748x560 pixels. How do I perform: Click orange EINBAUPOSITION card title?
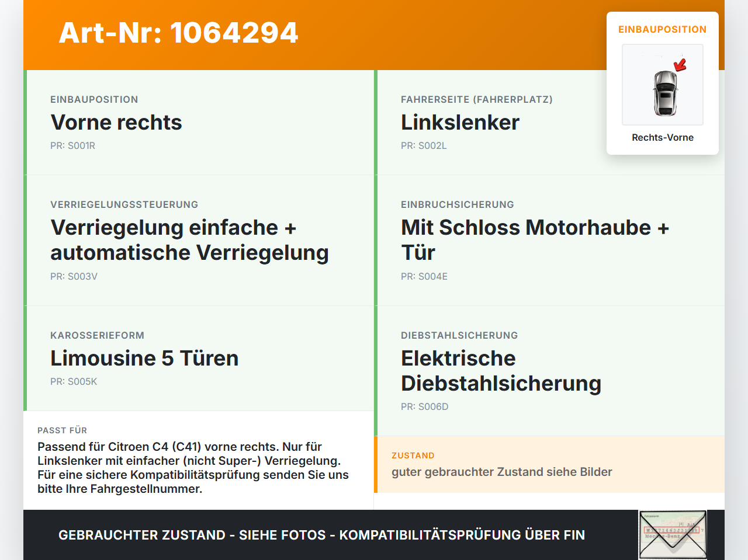click(663, 30)
